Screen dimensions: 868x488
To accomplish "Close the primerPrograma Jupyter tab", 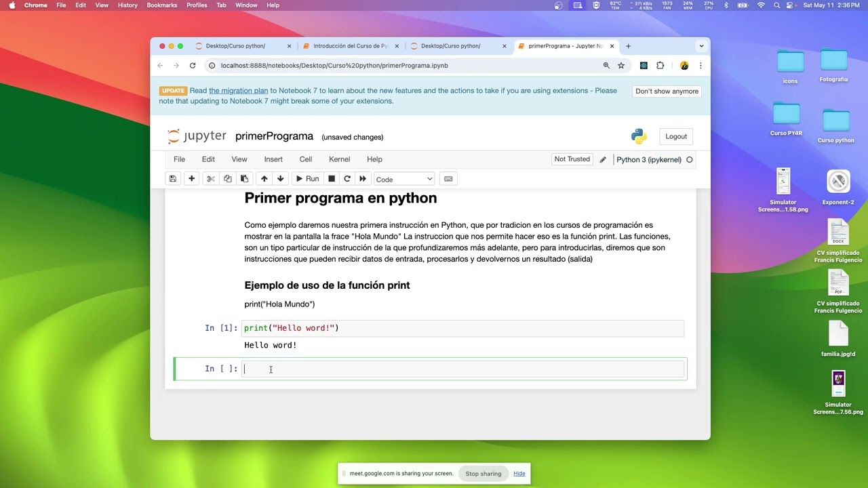I will pos(612,46).
